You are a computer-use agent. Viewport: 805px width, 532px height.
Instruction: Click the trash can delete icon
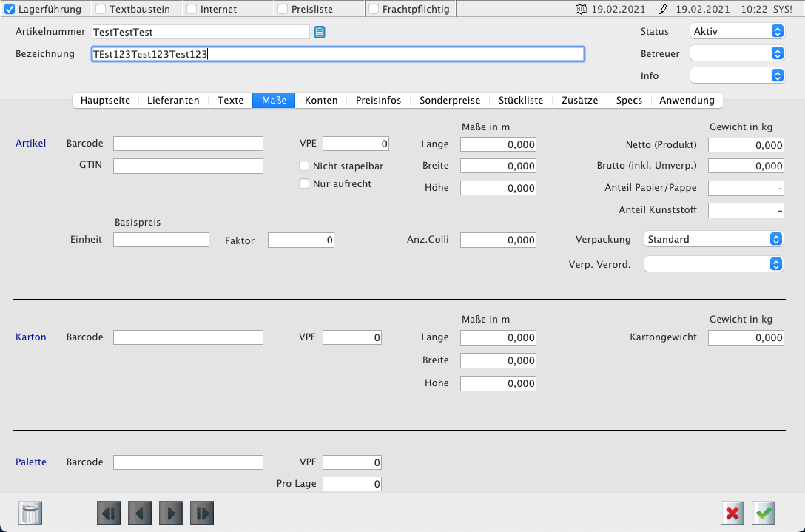(31, 513)
